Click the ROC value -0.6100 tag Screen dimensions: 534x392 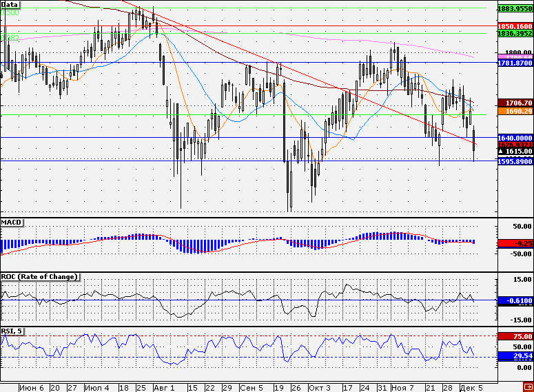click(x=515, y=301)
